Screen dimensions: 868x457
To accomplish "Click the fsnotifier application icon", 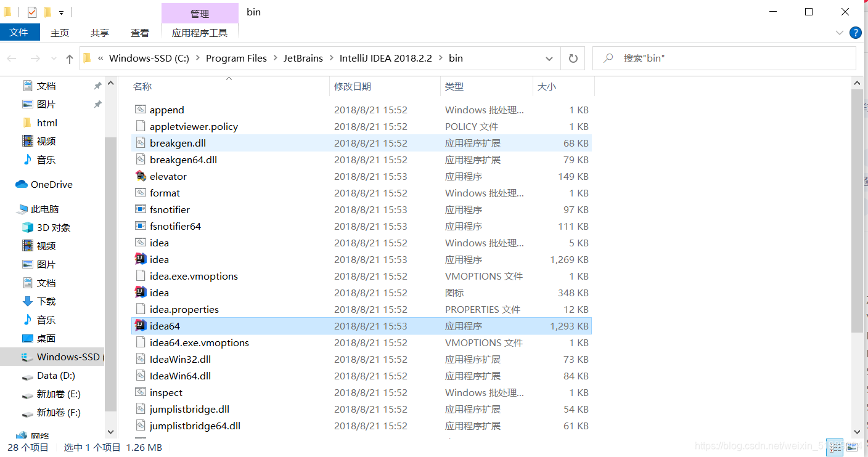I will click(x=141, y=209).
